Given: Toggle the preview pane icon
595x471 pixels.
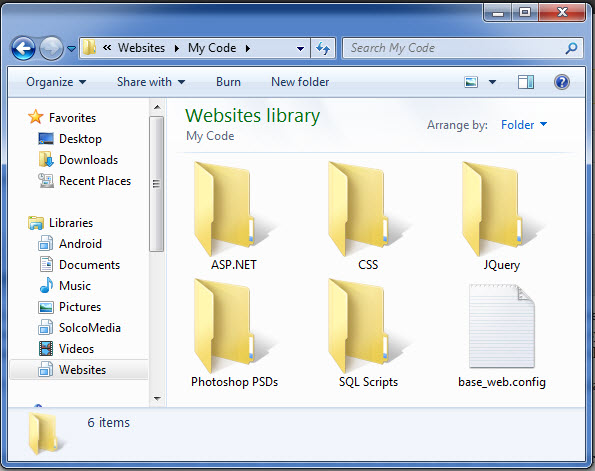Looking at the screenshot, I should click(526, 82).
